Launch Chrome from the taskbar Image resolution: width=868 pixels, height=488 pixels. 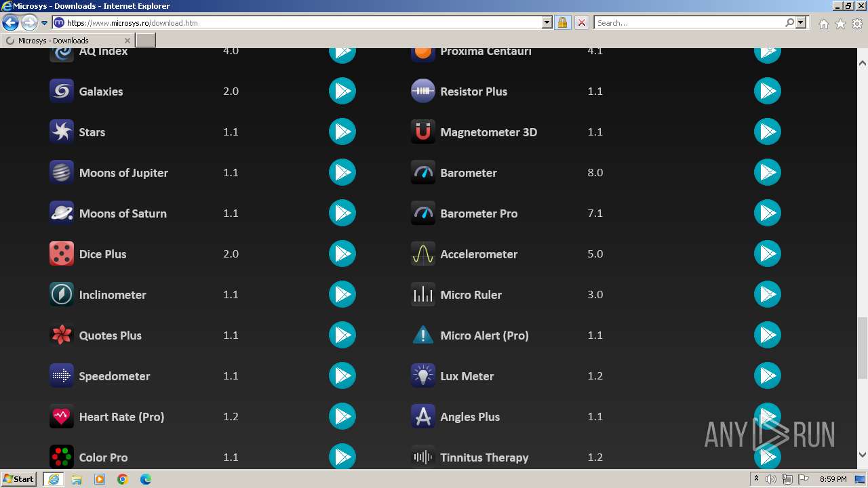click(123, 479)
